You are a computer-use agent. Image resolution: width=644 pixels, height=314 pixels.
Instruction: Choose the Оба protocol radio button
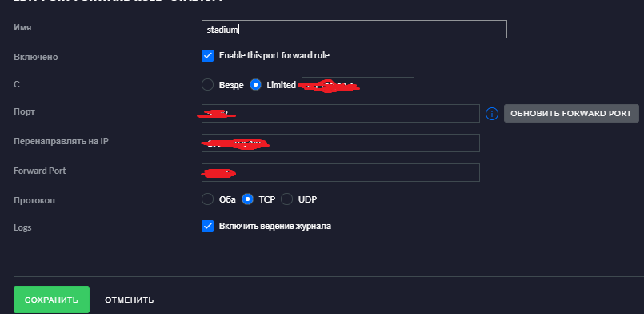[x=207, y=199]
